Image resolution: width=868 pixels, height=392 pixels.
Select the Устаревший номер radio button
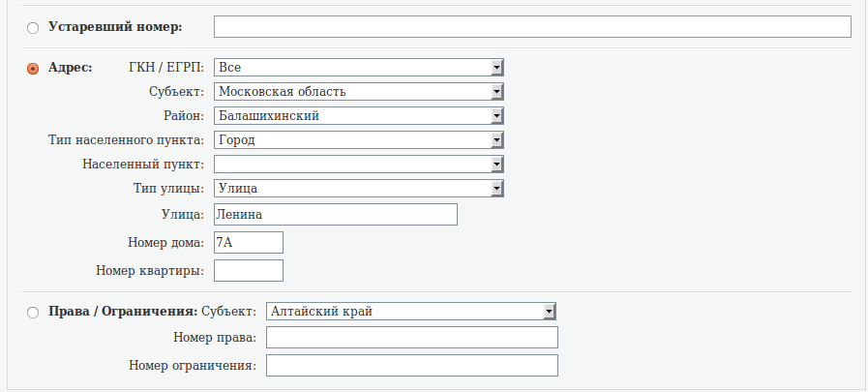33,27
